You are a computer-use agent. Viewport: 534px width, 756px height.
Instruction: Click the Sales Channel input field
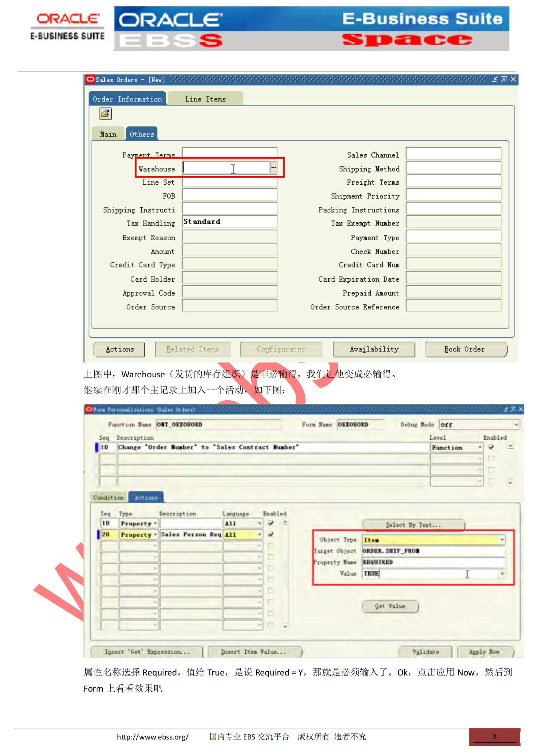coord(454,154)
